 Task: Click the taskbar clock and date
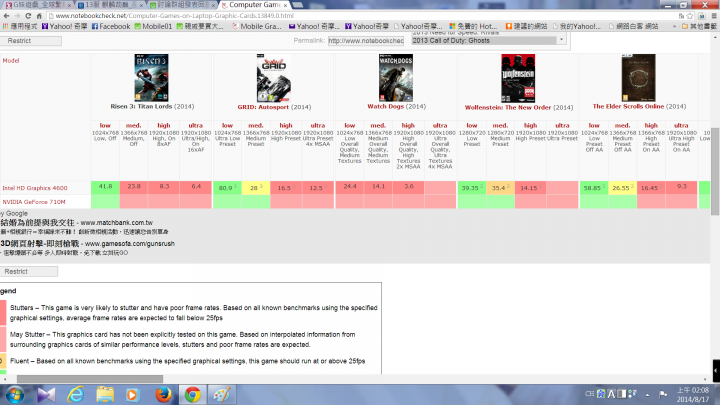pos(693,395)
